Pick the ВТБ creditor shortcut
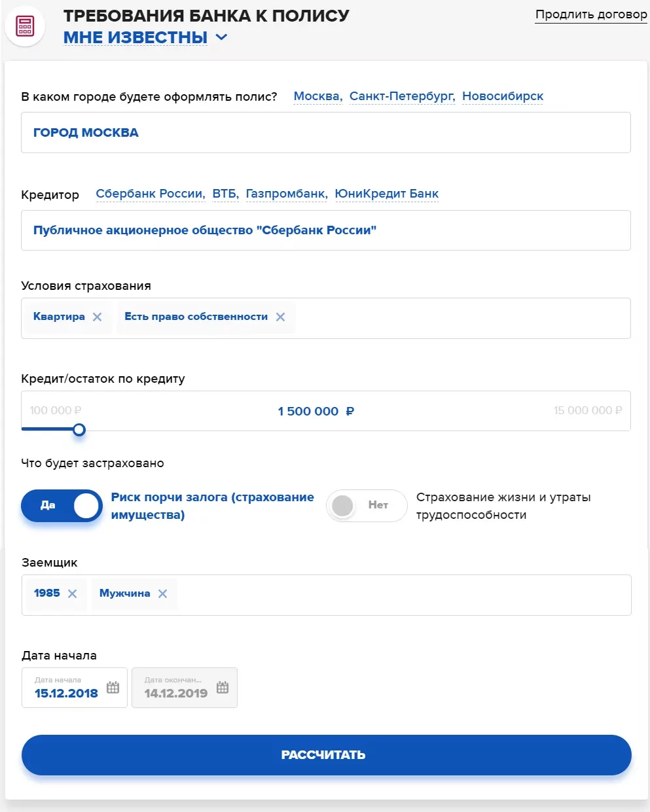The image size is (650, 812). coord(225,194)
